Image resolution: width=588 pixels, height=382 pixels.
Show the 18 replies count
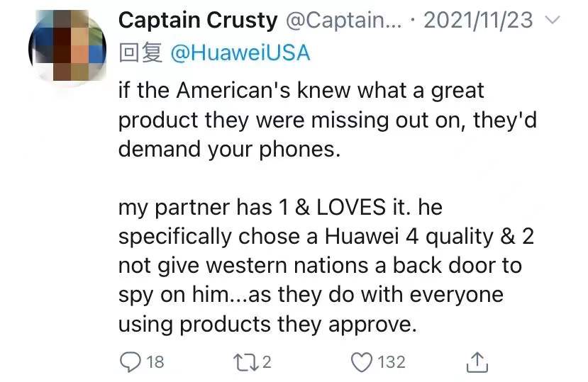pyautogui.click(x=155, y=362)
